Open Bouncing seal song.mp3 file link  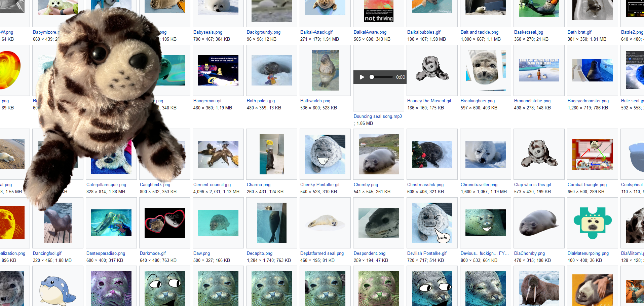point(377,116)
